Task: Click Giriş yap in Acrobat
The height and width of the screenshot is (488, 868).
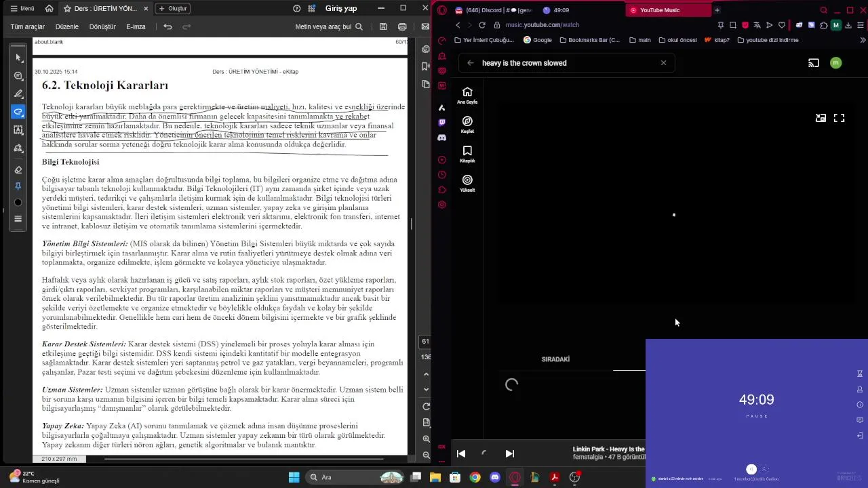Action: point(341,9)
